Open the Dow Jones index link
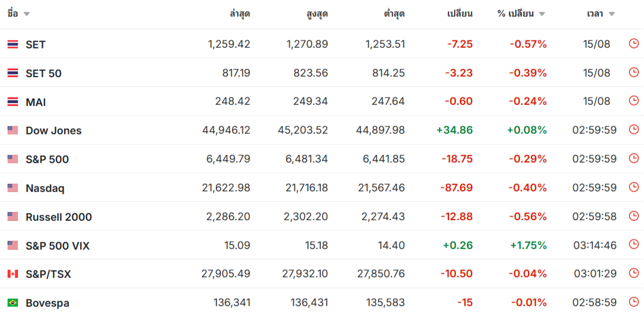Image resolution: width=644 pixels, height=312 pixels. [54, 130]
